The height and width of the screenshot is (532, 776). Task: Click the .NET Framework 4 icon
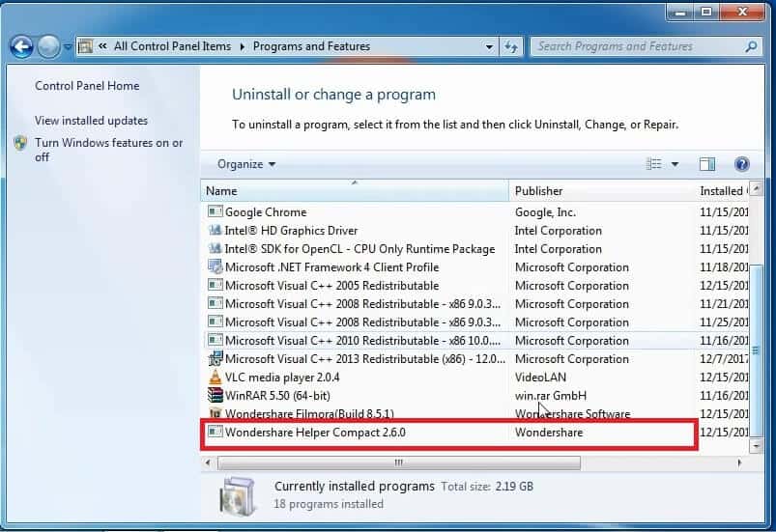pyautogui.click(x=215, y=267)
